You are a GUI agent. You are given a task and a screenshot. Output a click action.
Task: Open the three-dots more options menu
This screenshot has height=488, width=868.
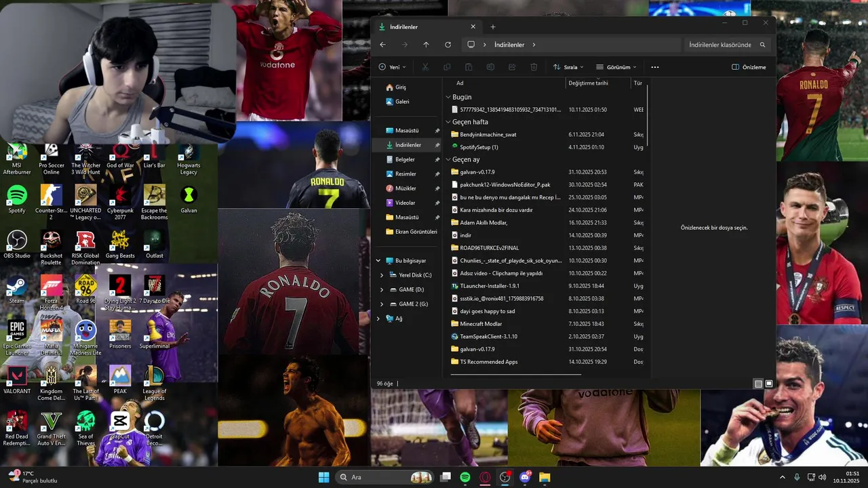[x=654, y=67]
